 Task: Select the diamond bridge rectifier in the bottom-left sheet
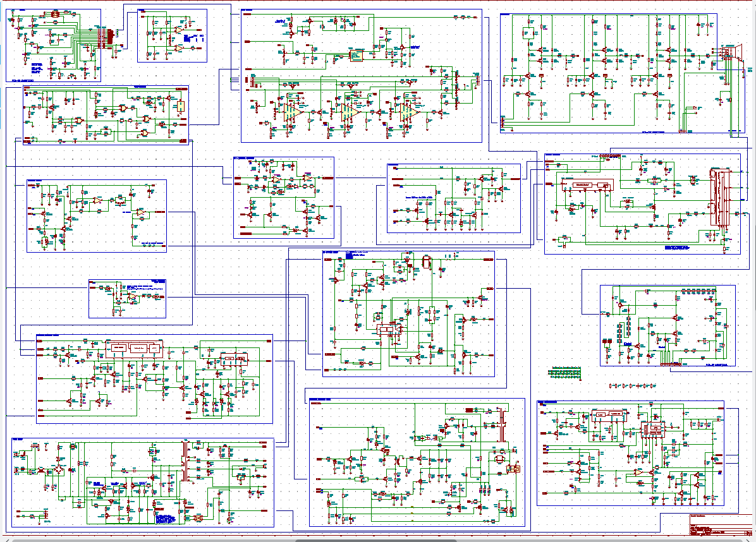point(59,470)
